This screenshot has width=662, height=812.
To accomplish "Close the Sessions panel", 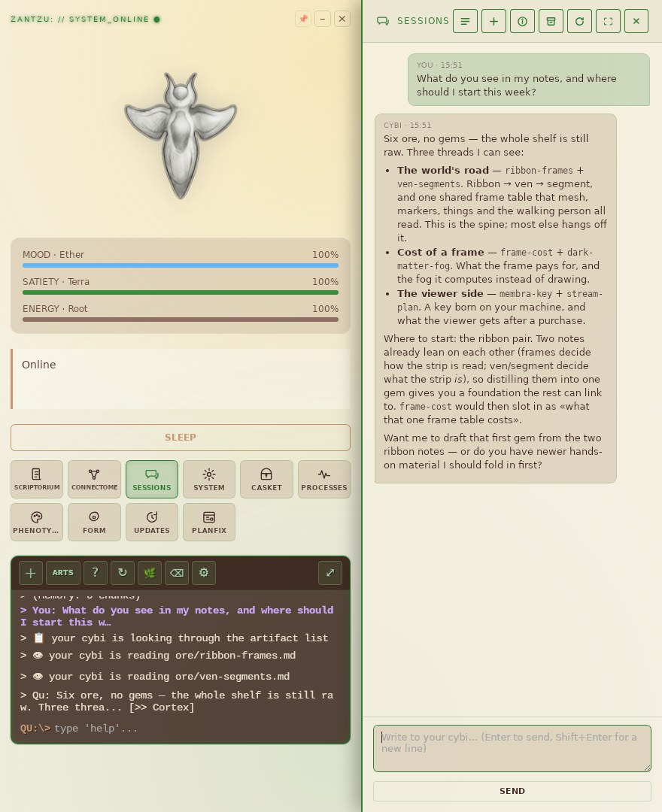I will click(636, 21).
